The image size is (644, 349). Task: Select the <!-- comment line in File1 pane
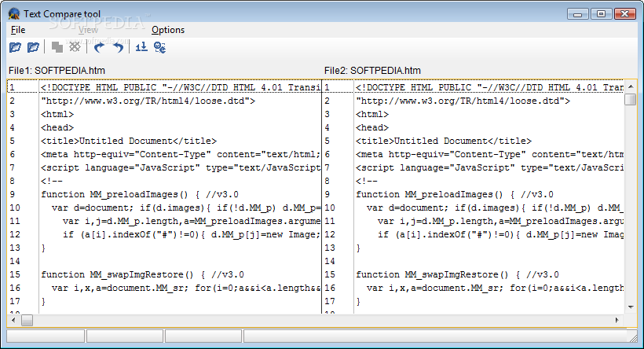coord(52,181)
